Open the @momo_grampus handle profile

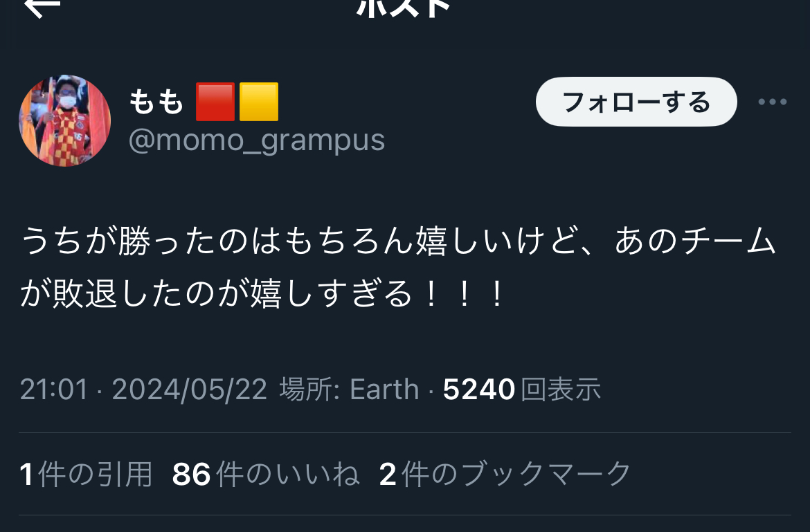257,140
